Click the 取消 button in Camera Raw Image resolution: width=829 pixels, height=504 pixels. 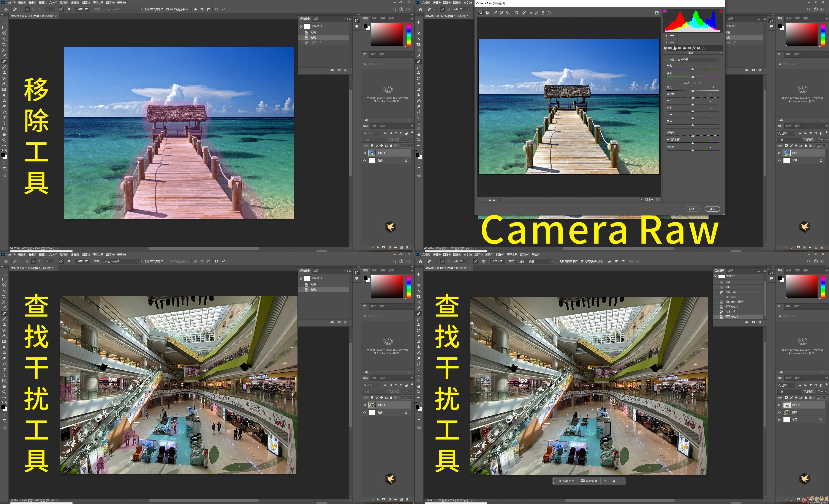(692, 209)
